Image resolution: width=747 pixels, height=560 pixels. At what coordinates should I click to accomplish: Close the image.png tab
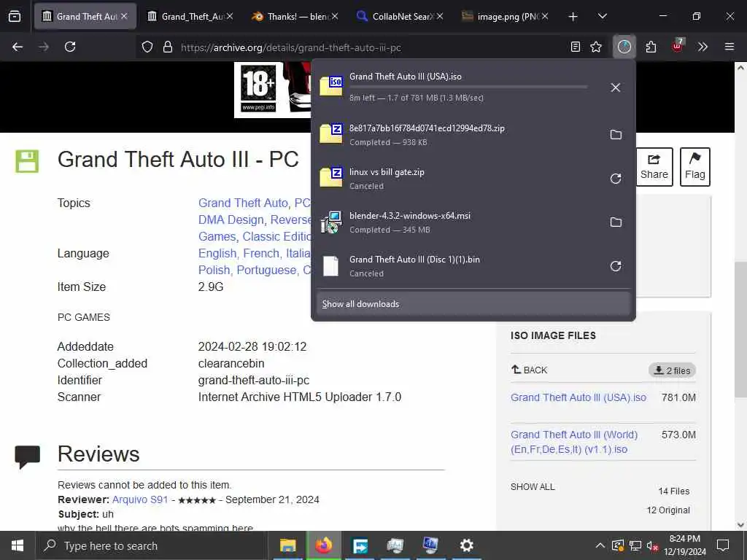point(545,17)
